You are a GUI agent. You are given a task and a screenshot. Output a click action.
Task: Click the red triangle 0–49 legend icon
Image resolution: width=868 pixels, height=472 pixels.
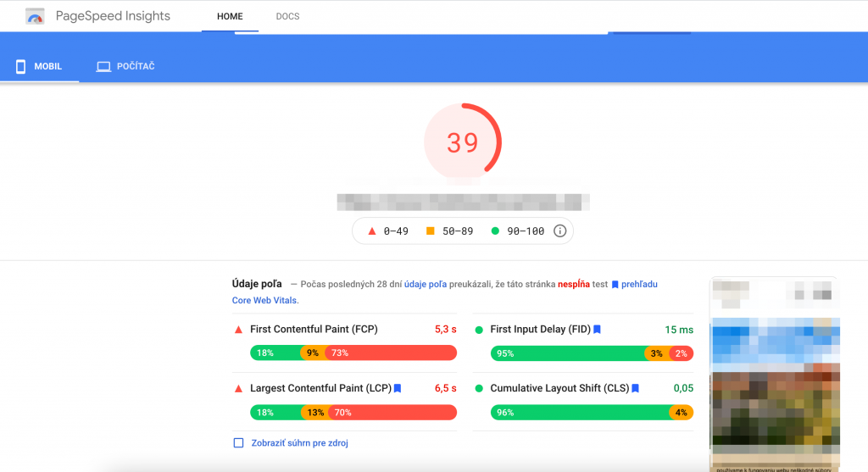[x=372, y=231]
